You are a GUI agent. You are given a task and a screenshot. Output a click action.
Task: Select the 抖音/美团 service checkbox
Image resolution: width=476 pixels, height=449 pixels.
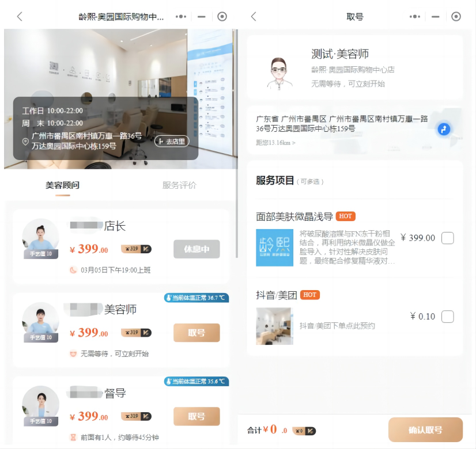447,317
